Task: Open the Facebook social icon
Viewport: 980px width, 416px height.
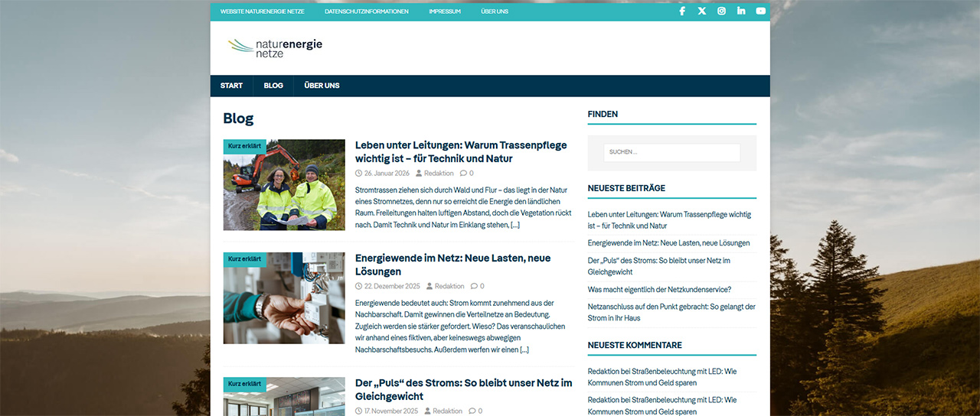Action: [x=682, y=11]
